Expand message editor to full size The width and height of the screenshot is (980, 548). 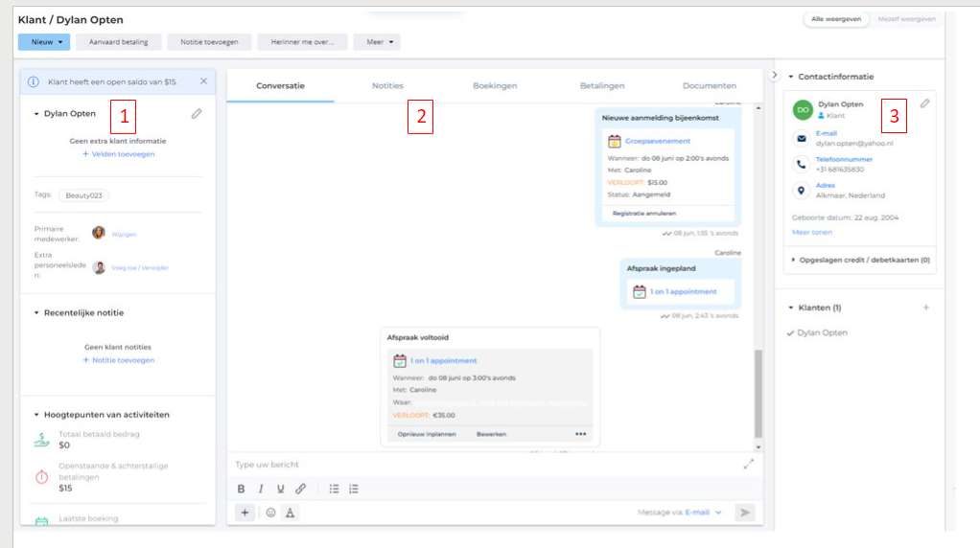[748, 464]
